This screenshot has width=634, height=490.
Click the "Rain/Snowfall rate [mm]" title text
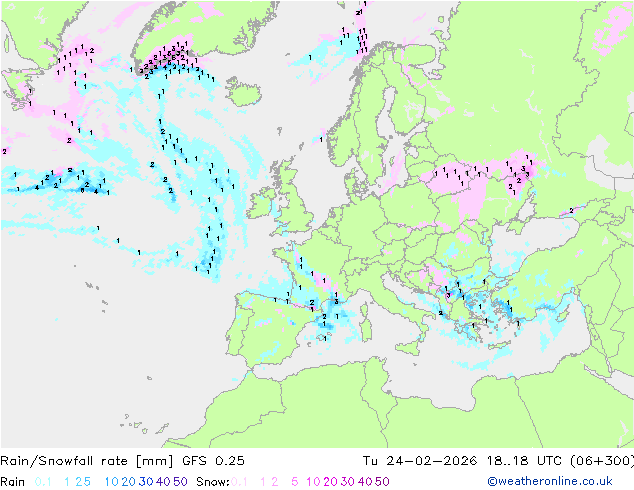[x=87, y=461]
